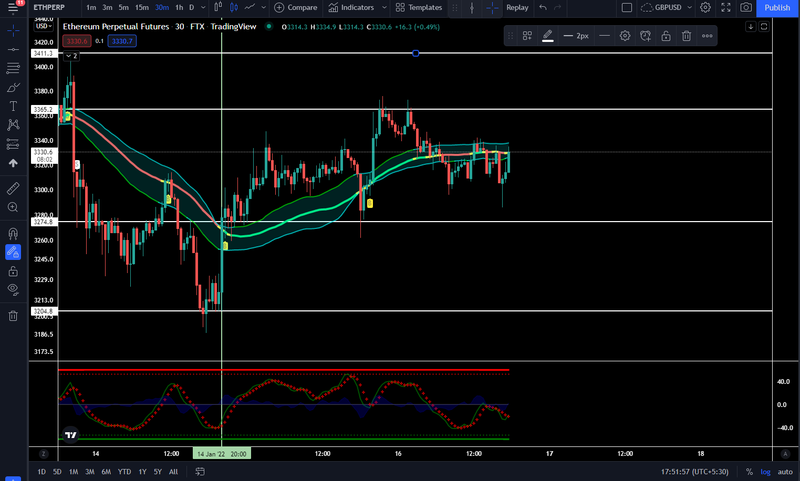Screen dimensions: 800x481
Task: Click the Remove Objects trash icon in sidebar
Action: pos(13,316)
